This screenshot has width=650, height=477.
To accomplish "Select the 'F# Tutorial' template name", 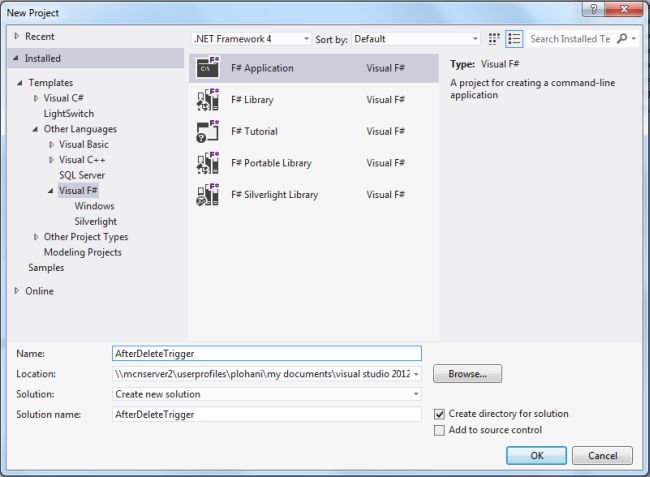I will 254,131.
